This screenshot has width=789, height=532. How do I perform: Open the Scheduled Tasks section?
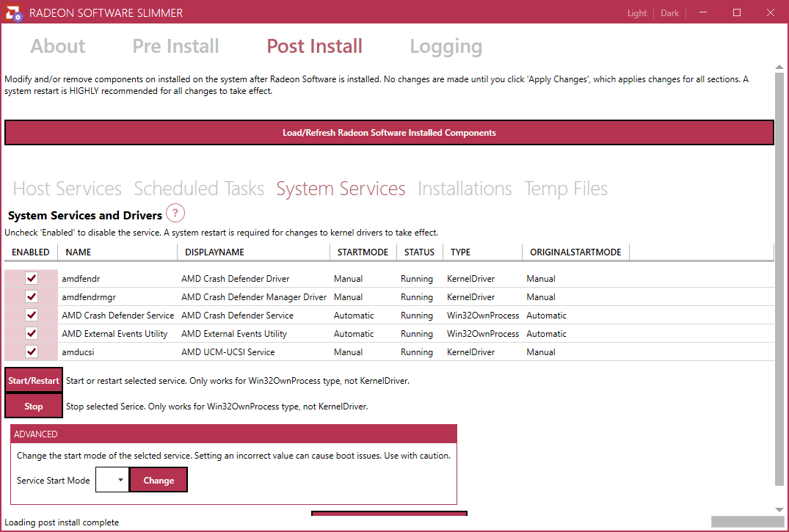pyautogui.click(x=199, y=189)
